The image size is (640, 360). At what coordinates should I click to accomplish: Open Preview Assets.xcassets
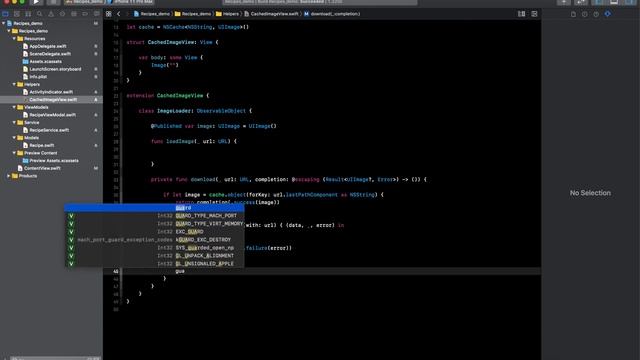pyautogui.click(x=54, y=161)
